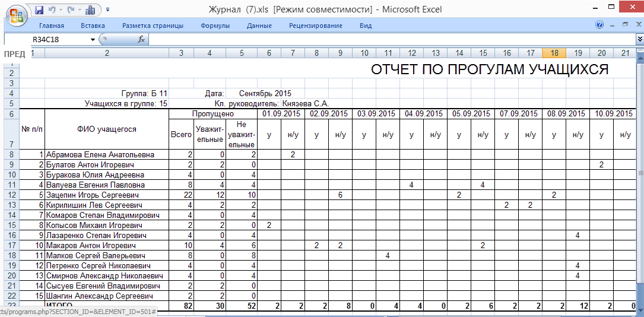
Task: Click the Undo arrow icon
Action: 52,10
